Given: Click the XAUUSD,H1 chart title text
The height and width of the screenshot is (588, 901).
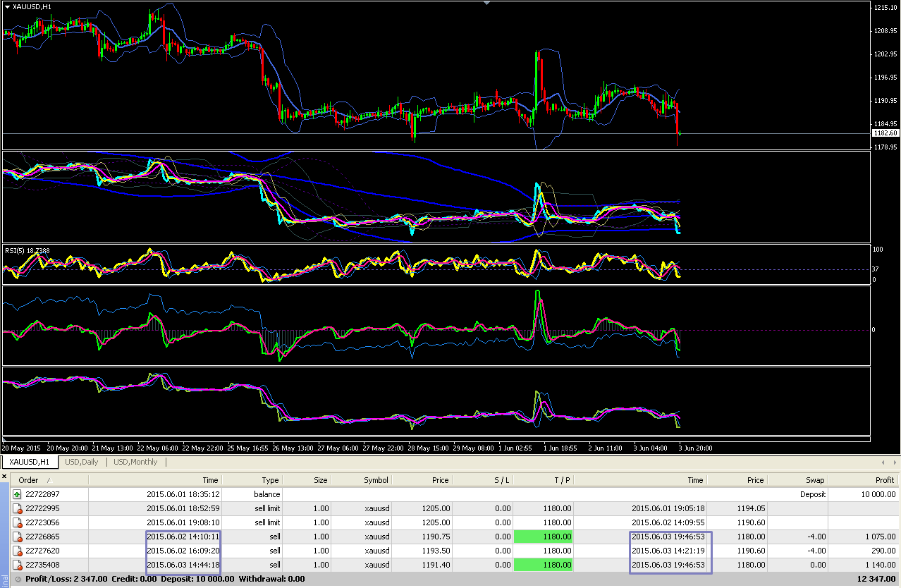Looking at the screenshot, I should (x=32, y=6).
